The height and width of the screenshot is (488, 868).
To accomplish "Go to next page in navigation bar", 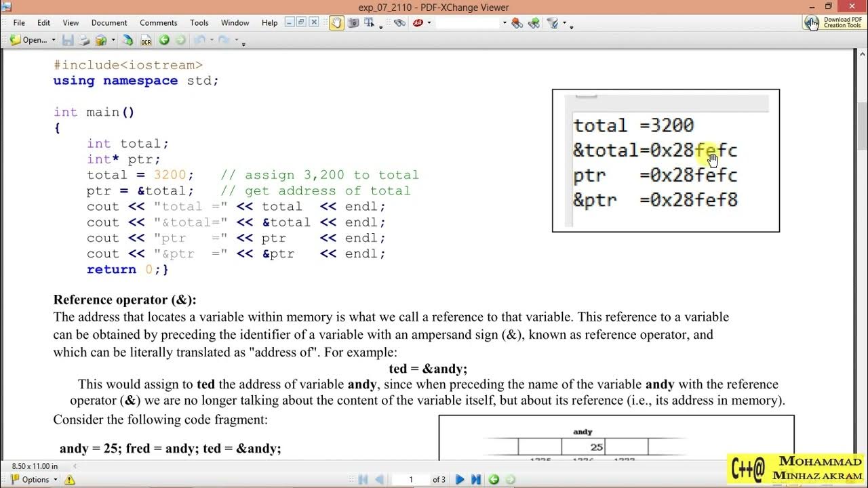I will coord(460,480).
